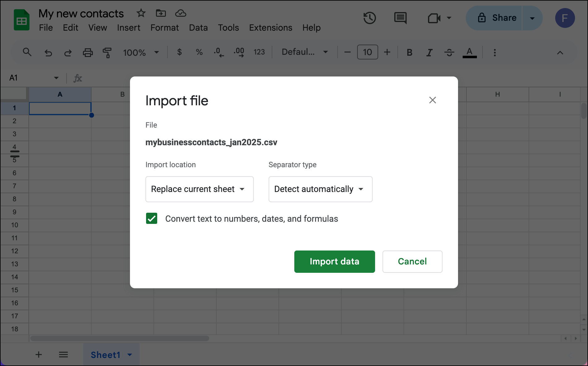Click the print icon in toolbar

[x=88, y=52]
